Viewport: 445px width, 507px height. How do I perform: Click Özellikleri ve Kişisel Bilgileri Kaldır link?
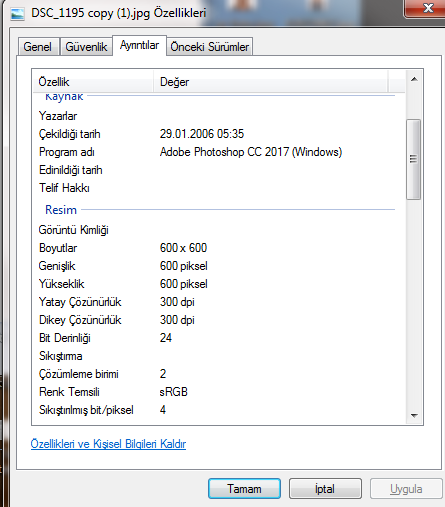[108, 444]
